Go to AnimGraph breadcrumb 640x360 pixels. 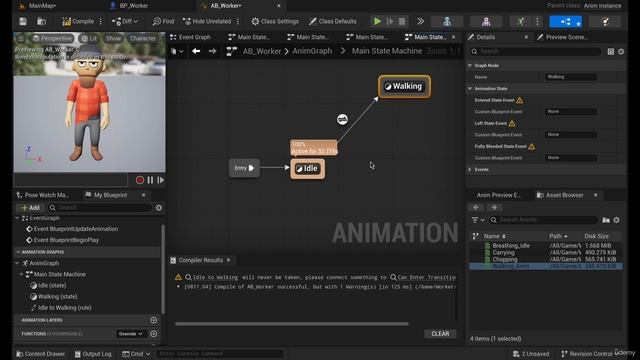(312, 51)
